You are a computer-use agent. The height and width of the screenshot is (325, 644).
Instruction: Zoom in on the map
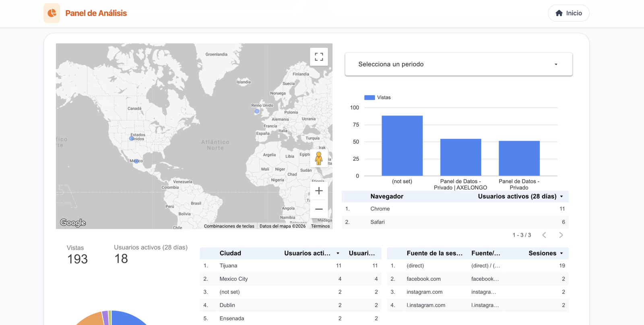click(319, 191)
